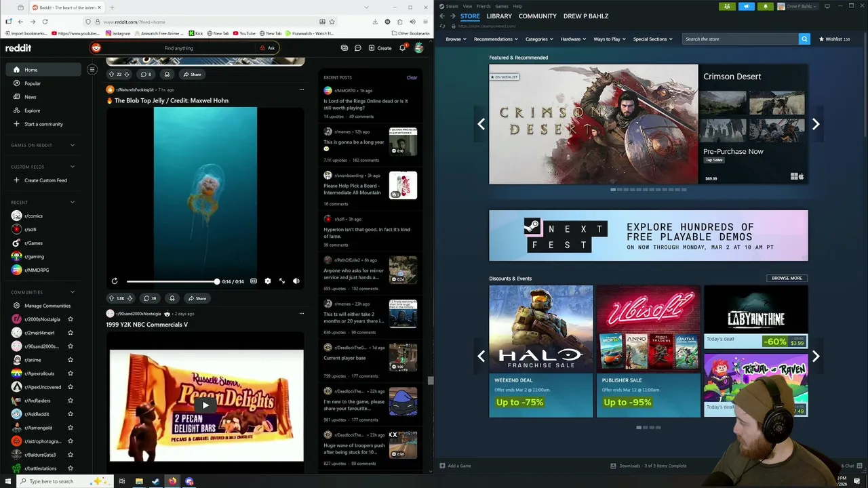Image resolution: width=868 pixels, height=488 pixels.
Task: Click Steam store search magnifier button
Action: tap(804, 39)
